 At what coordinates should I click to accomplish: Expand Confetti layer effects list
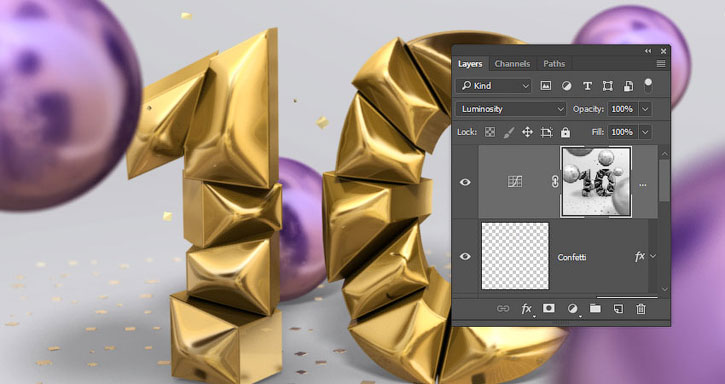[x=653, y=256]
